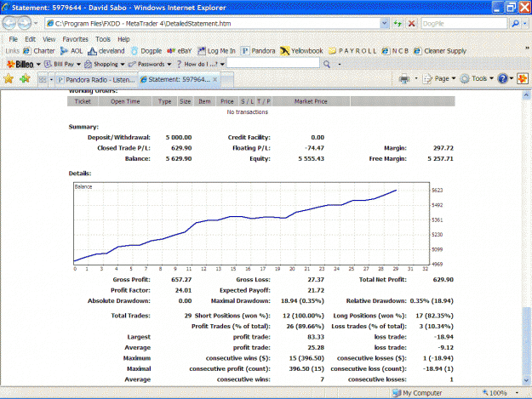This screenshot has width=532, height=399.
Task: Click the green Refresh arrows icon
Action: click(x=398, y=23)
